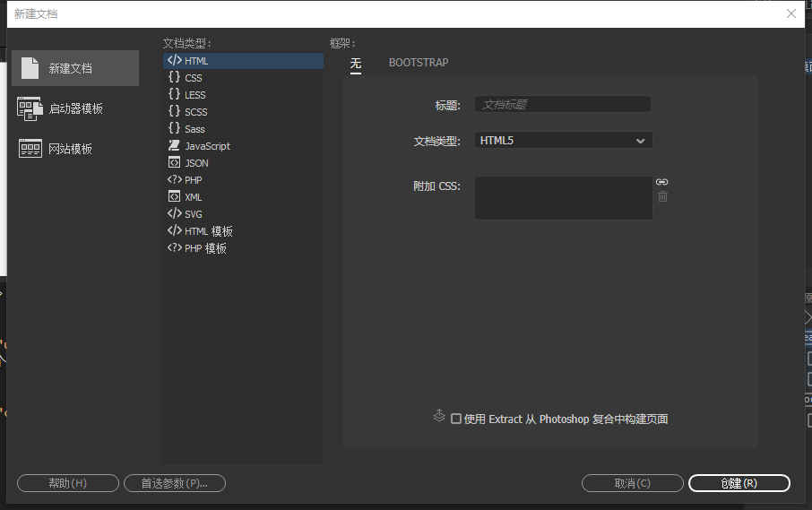Click the remove CSS trash icon
This screenshot has width=812, height=510.
click(662, 196)
